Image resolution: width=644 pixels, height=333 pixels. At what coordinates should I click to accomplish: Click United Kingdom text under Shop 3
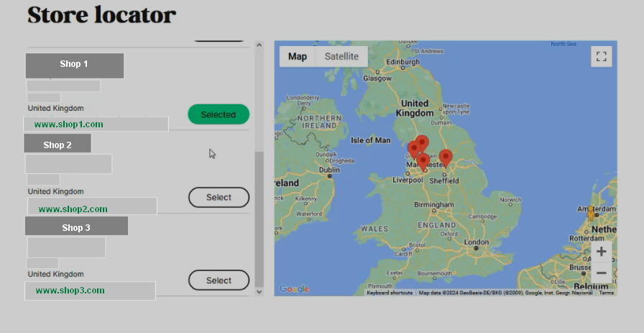(56, 274)
